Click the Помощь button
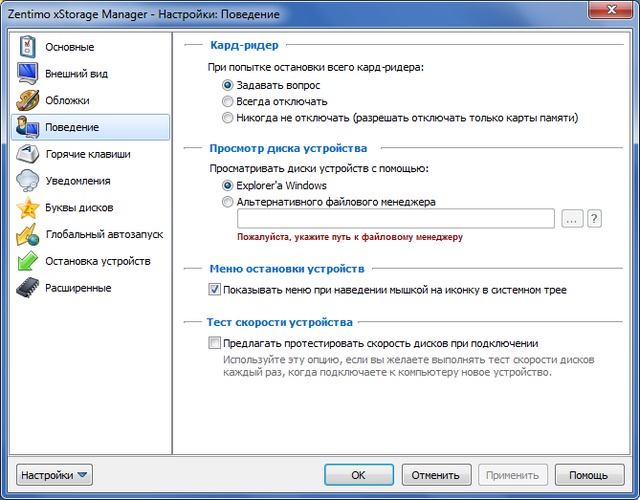The width and height of the screenshot is (640, 500). 589,475
